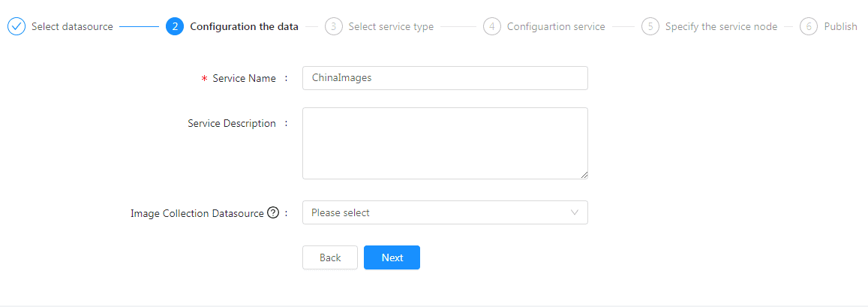Screen dimensions: 868x307
Task: Open the Image Collection Datasource help icon
Action: coord(272,212)
